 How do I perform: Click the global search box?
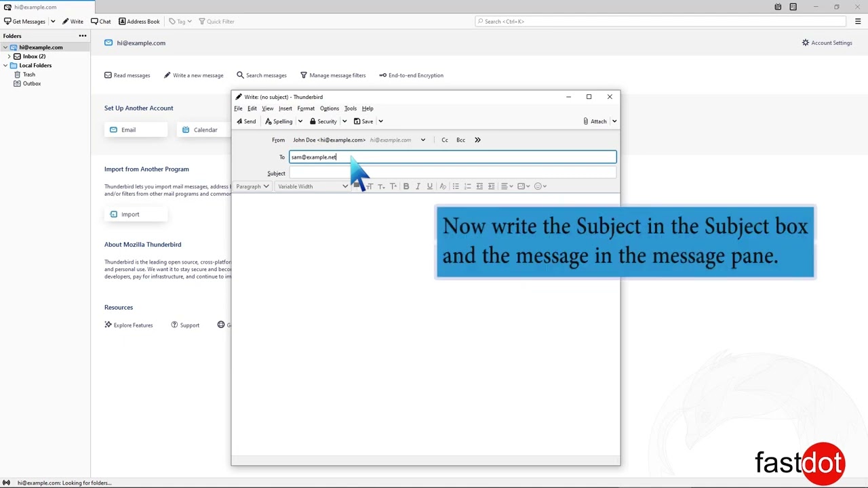pyautogui.click(x=660, y=22)
